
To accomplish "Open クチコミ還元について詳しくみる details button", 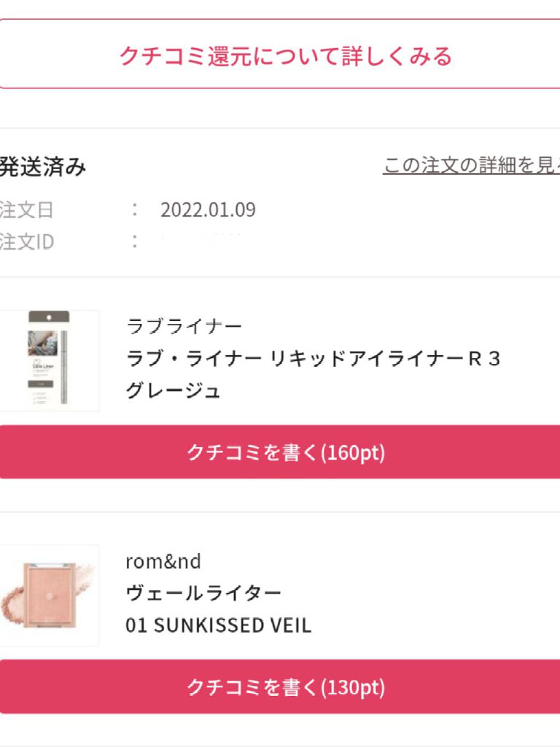I will coord(285,55).
